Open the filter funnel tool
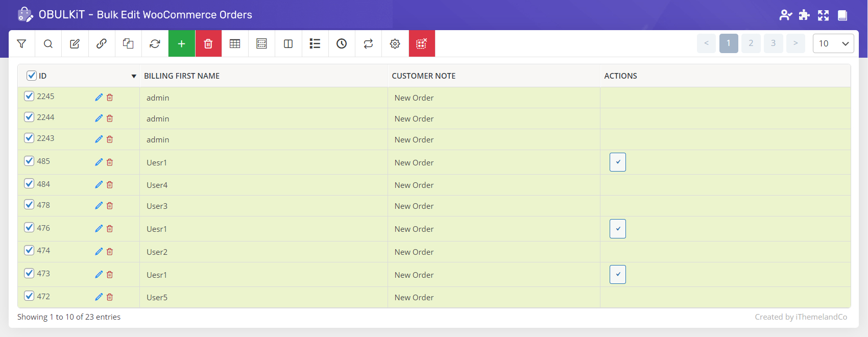Viewport: 868px width, 337px height. pos(21,44)
